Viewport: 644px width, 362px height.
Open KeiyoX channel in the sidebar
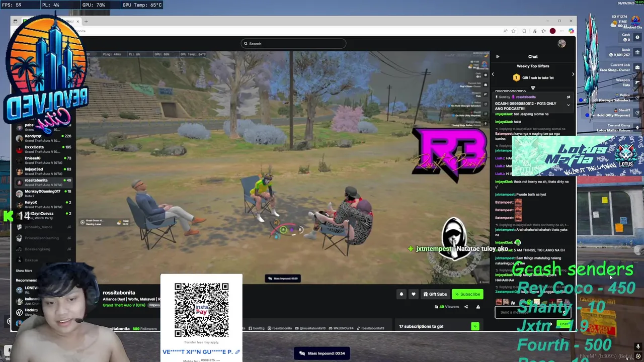[x=44, y=205]
